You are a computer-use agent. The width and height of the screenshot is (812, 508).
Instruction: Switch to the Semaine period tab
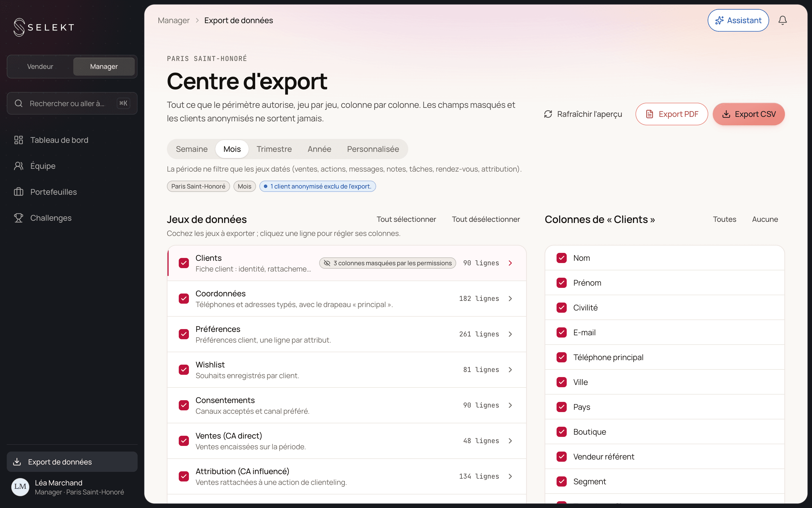(192, 149)
